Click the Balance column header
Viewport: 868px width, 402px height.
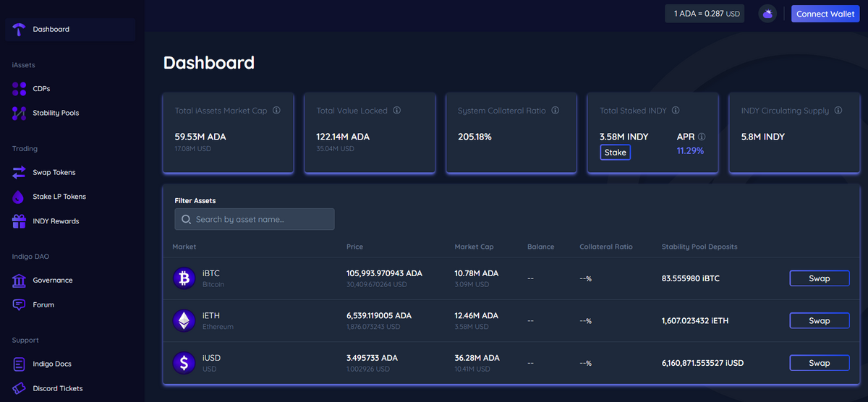540,247
